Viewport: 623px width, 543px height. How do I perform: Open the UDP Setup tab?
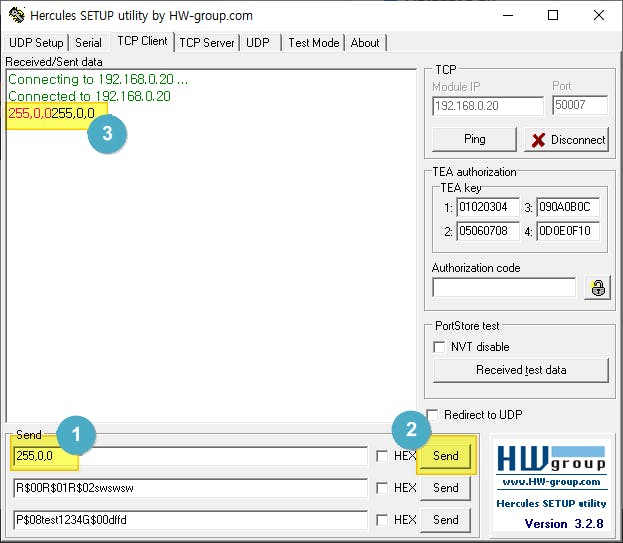36,43
